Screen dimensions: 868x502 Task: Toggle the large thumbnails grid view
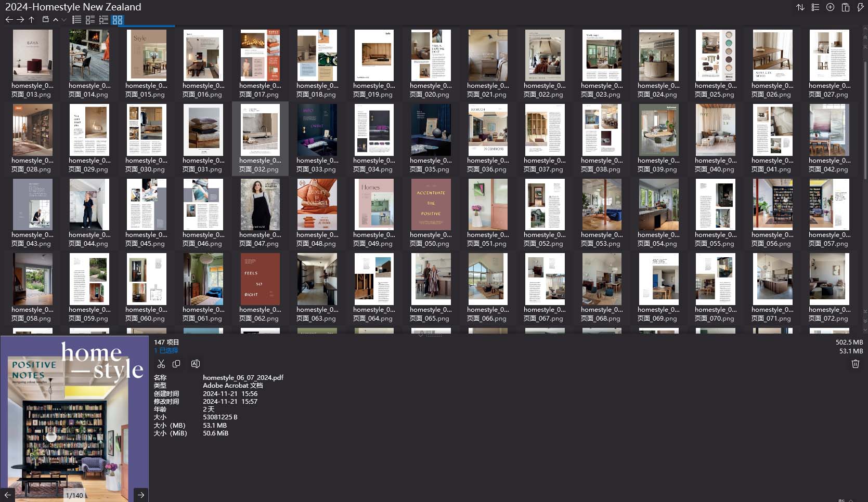coord(118,20)
